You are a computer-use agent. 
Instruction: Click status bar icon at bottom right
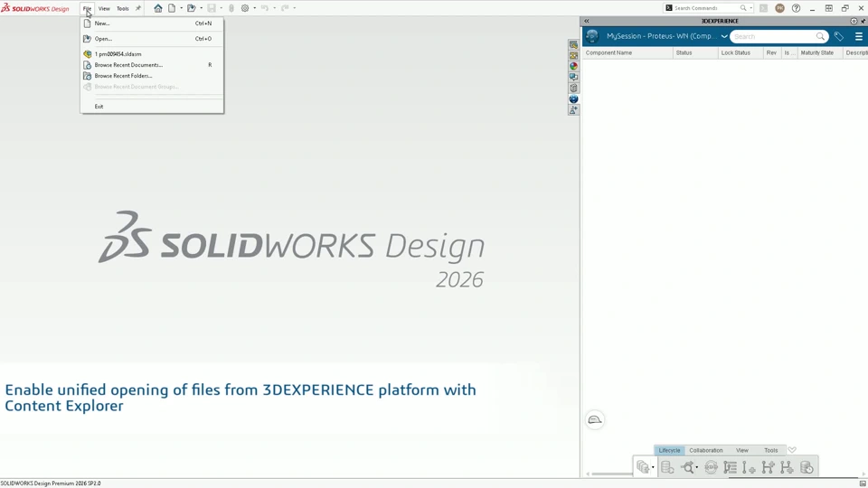tap(863, 483)
